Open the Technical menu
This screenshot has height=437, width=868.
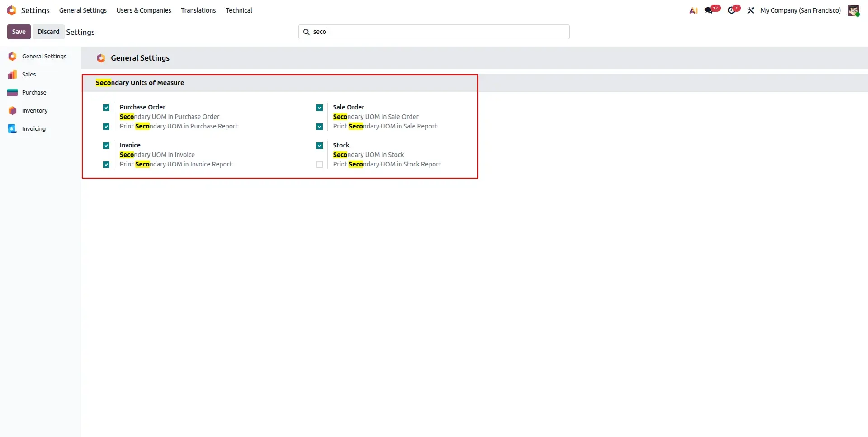239,10
